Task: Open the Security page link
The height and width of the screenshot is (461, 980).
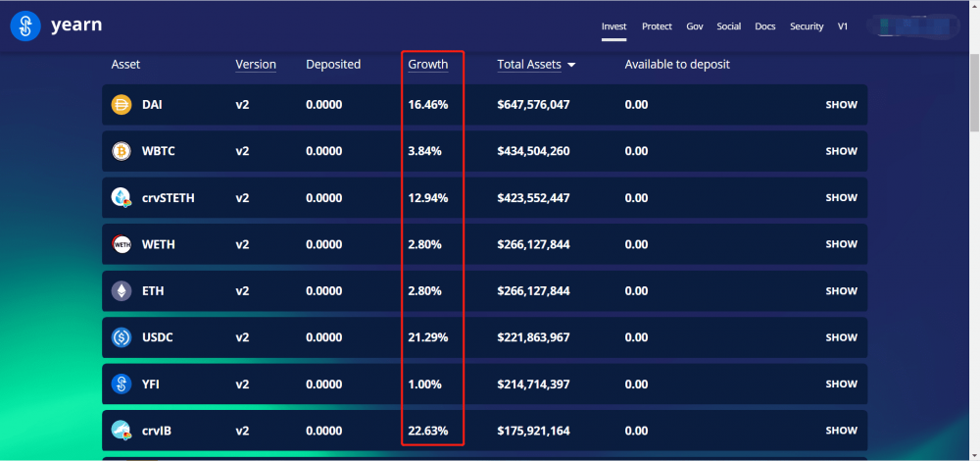Action: (807, 26)
